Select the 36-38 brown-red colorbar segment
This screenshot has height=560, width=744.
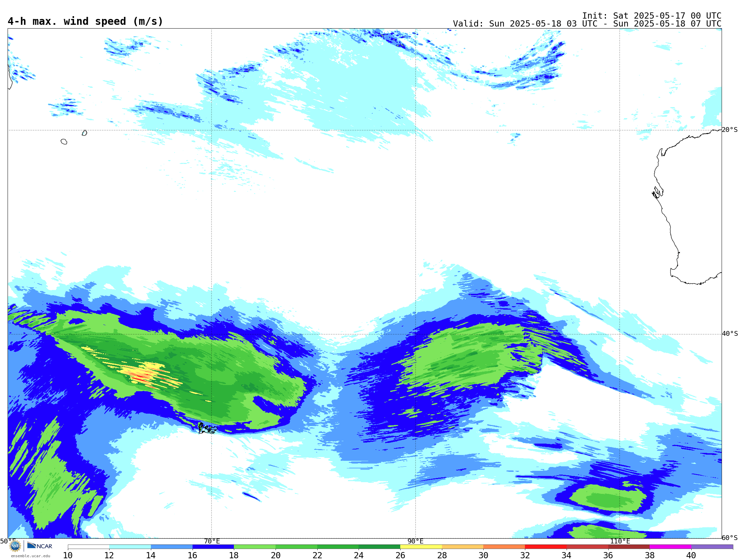point(629,547)
